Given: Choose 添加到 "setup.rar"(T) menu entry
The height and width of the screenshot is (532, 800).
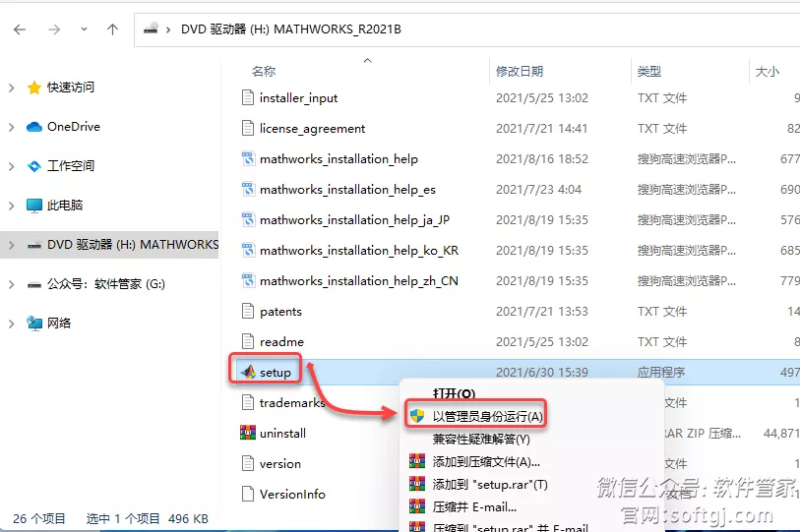Looking at the screenshot, I should coord(490,485).
